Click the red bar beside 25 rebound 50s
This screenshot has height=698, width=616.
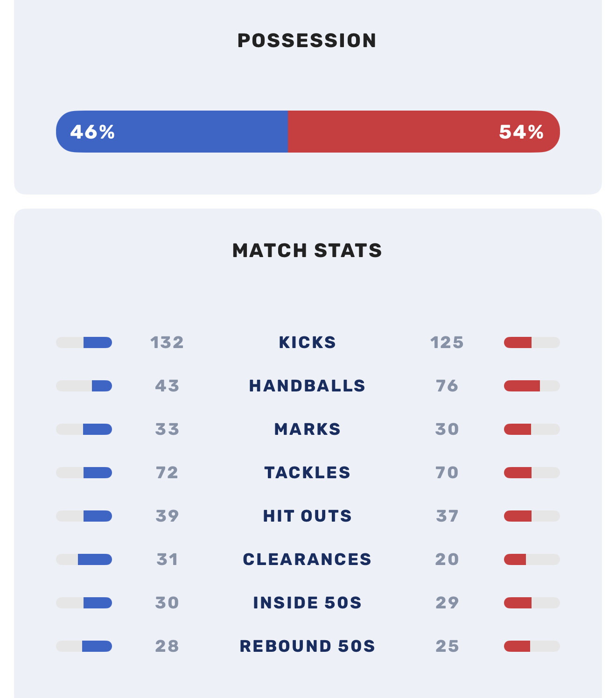click(x=517, y=646)
